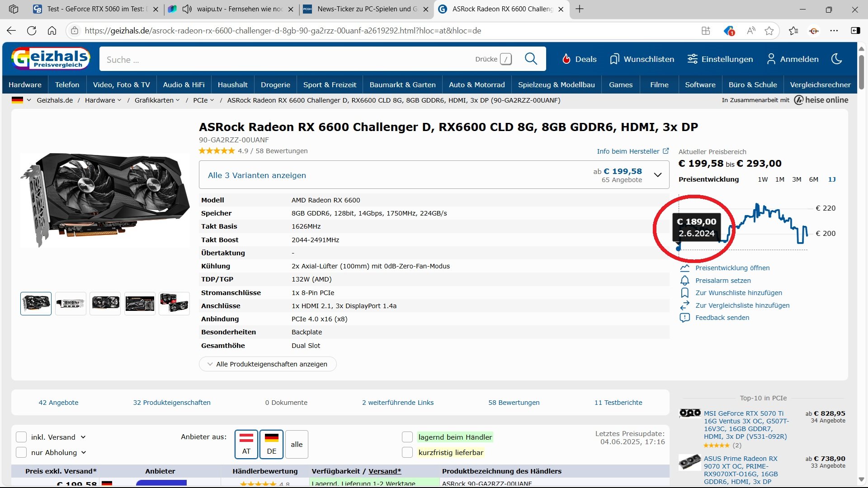Expand Alle Produkteigenschaften anzeigen

[268, 364]
